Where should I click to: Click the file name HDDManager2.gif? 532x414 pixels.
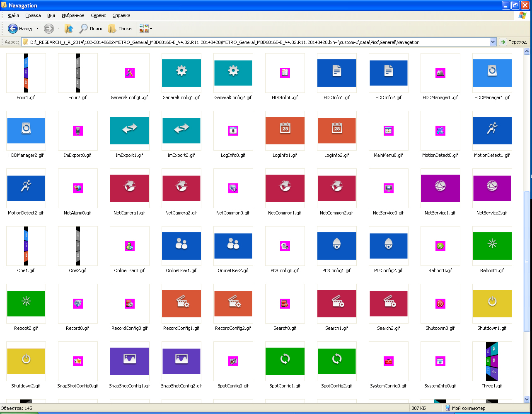[26, 155]
